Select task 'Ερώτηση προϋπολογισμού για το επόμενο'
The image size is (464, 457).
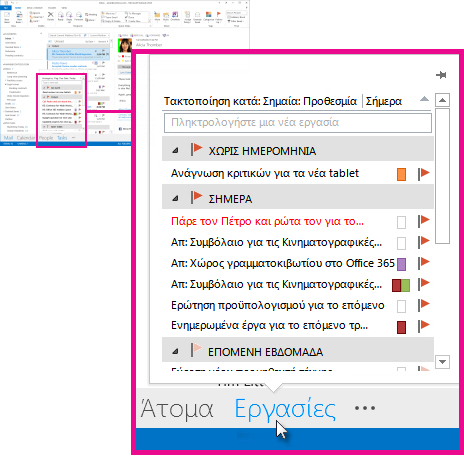tap(278, 305)
